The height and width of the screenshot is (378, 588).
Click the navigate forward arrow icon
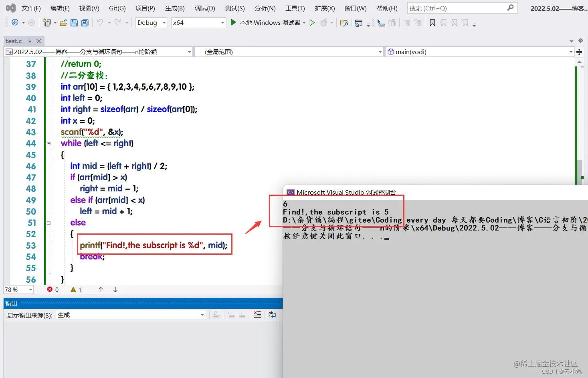(31, 23)
